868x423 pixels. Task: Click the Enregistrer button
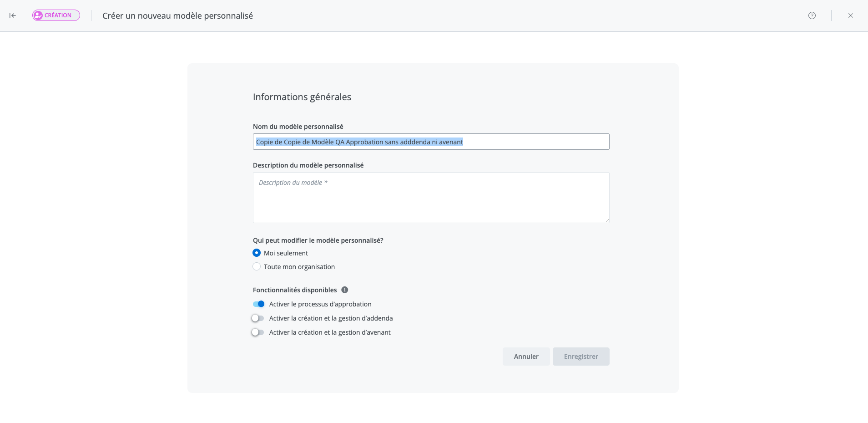[580, 357]
